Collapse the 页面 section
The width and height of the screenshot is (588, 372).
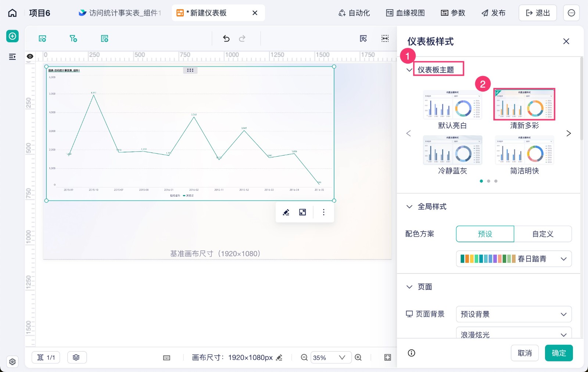pyautogui.click(x=409, y=287)
